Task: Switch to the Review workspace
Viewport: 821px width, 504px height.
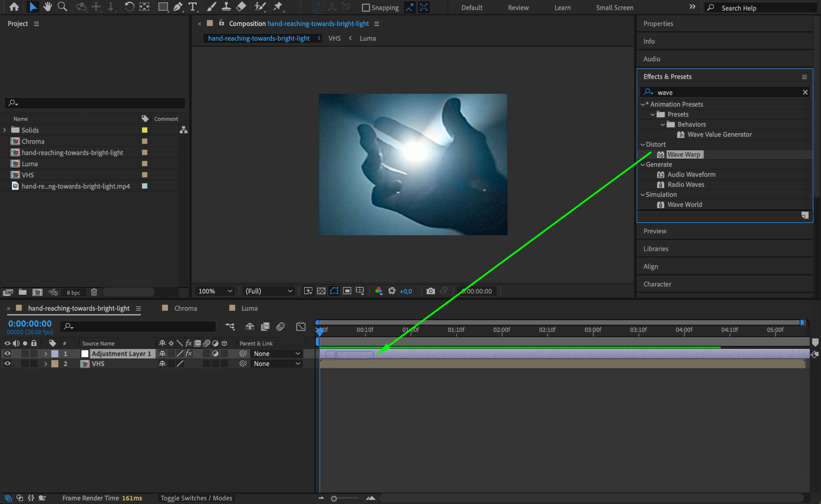Action: (518, 8)
